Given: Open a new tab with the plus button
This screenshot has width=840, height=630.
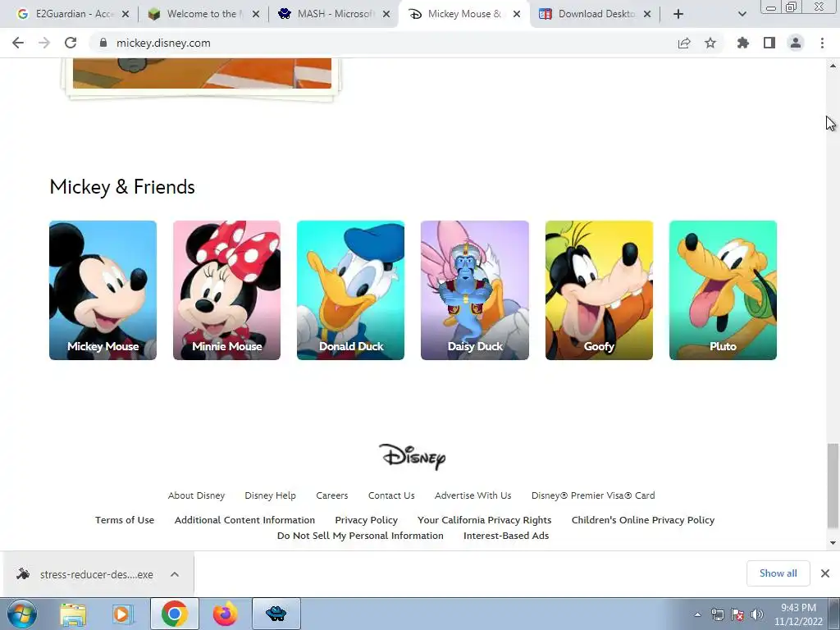Looking at the screenshot, I should point(678,14).
